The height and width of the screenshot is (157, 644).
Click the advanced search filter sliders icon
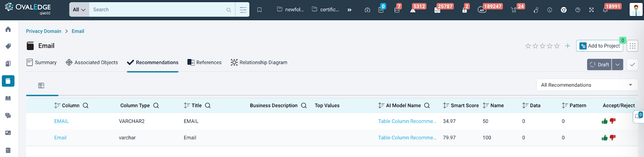243,10
